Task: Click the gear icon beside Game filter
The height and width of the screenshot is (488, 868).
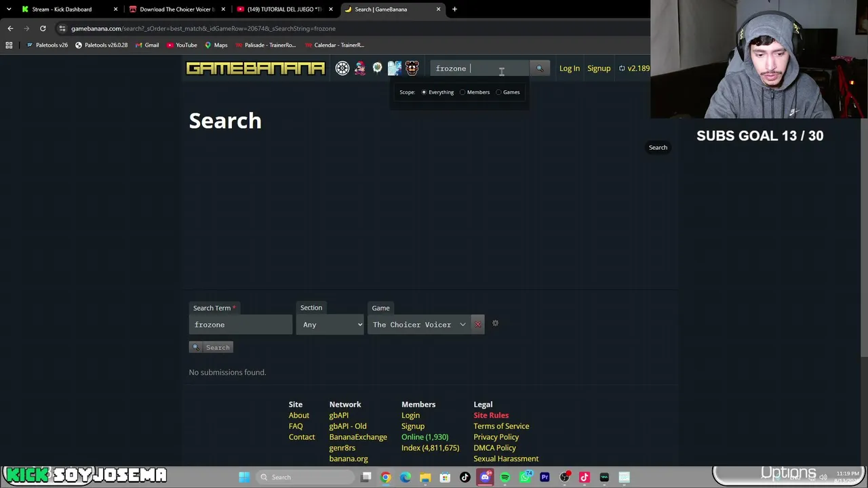Action: pos(495,323)
